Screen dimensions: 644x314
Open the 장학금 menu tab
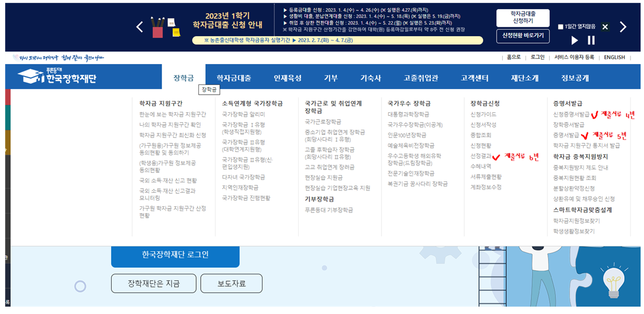183,78
